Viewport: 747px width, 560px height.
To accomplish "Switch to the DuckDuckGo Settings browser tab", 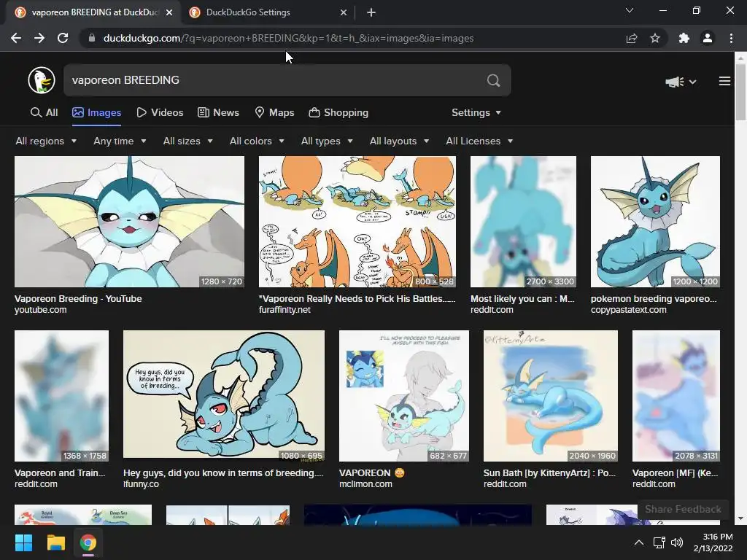I will (x=268, y=12).
